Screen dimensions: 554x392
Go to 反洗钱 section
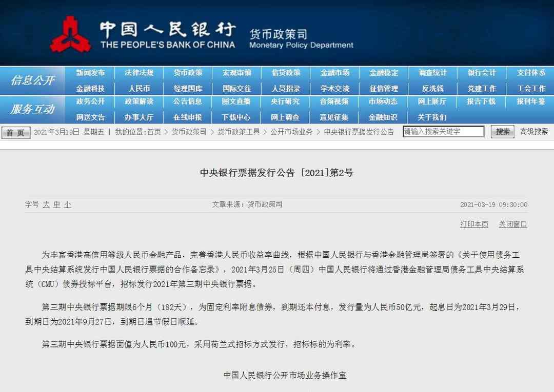(x=433, y=88)
